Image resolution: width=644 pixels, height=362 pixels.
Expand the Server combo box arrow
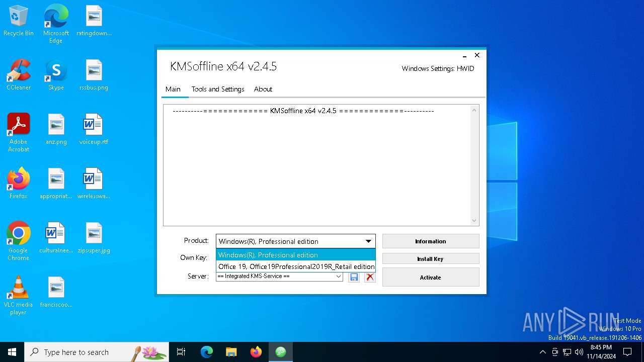tap(339, 277)
